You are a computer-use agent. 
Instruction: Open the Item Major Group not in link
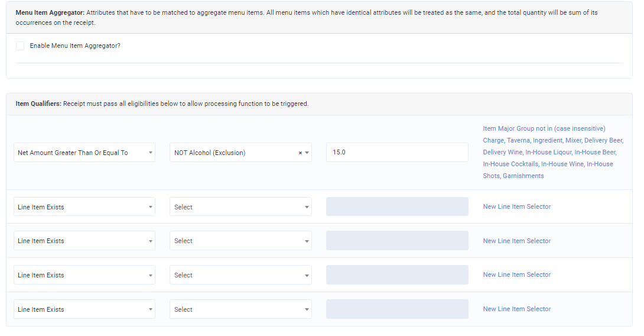pos(544,128)
